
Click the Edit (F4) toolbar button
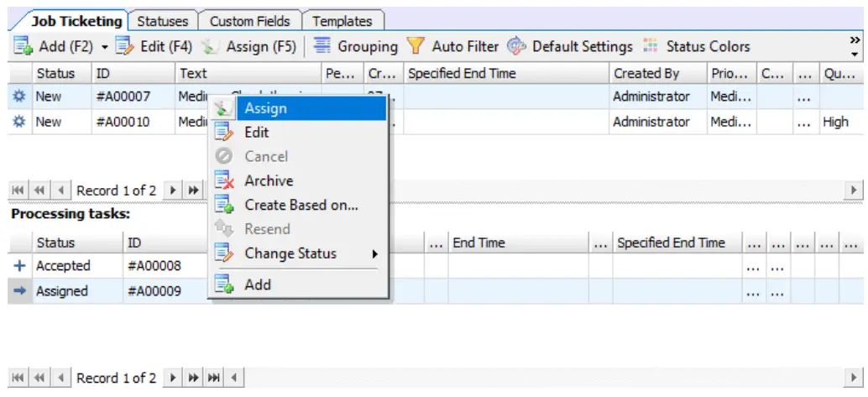click(154, 46)
